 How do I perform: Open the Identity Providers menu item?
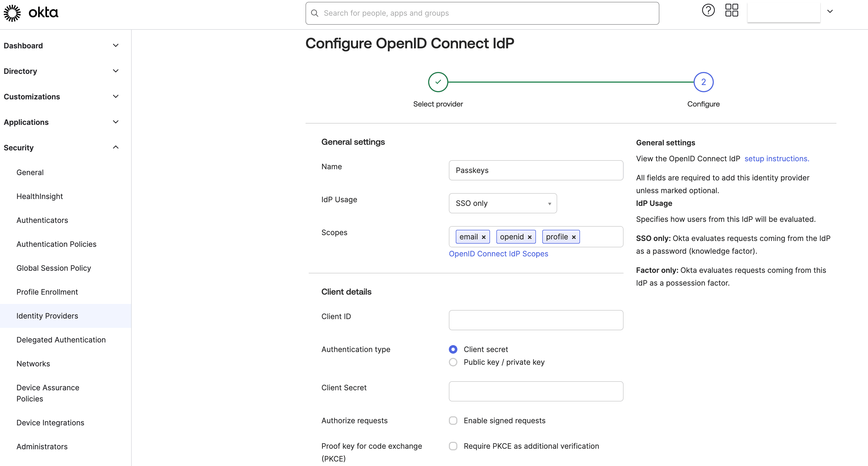tap(47, 316)
